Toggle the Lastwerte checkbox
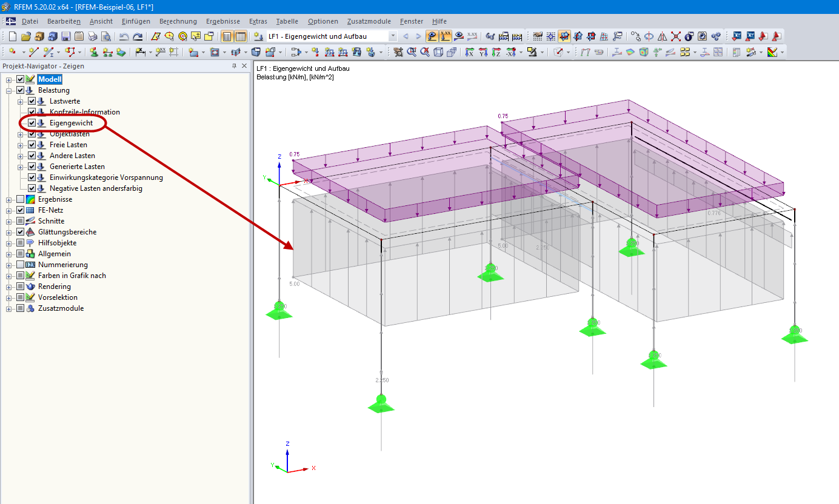Image resolution: width=839 pixels, height=504 pixels. point(32,101)
